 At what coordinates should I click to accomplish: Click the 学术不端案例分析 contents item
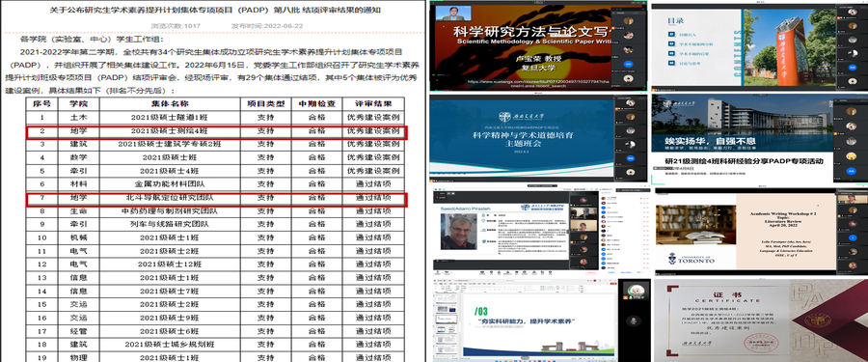(x=696, y=44)
